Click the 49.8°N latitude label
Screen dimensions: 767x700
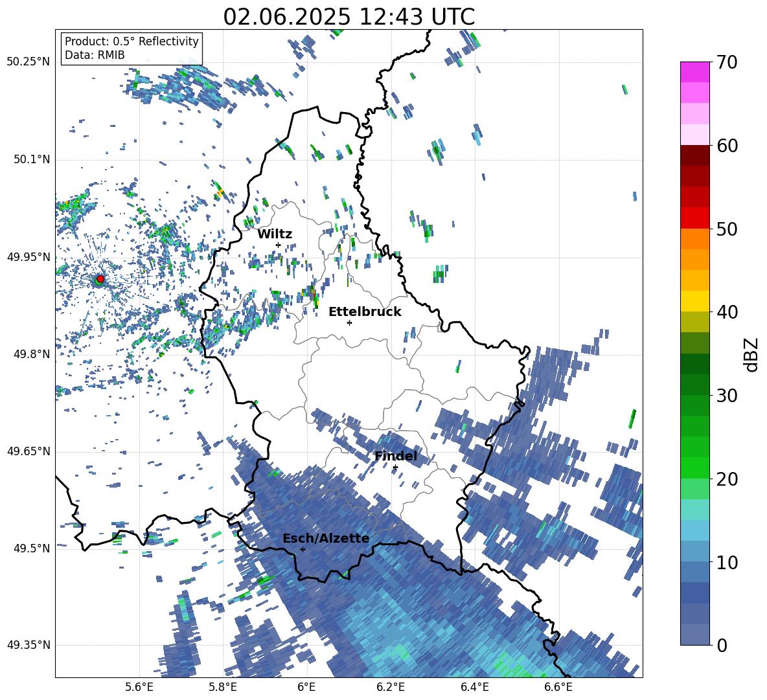tap(32, 354)
